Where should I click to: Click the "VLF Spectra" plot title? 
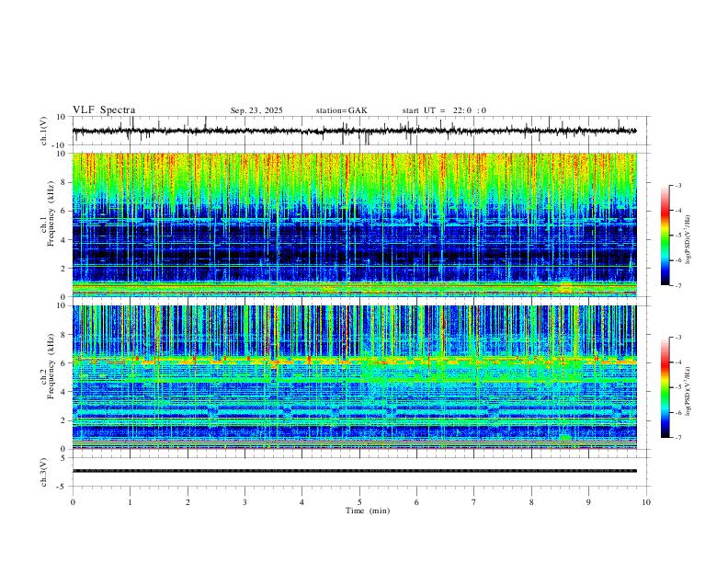104,110
